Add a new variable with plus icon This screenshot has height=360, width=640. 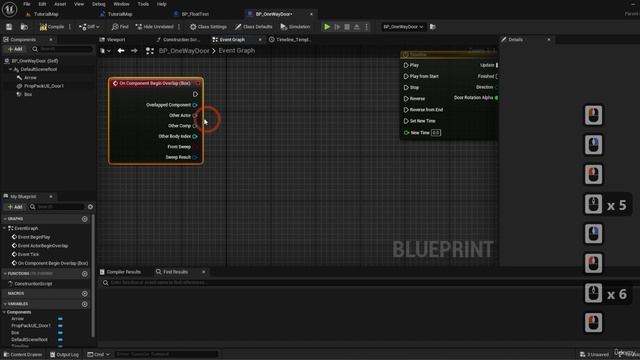pyautogui.click(x=84, y=304)
